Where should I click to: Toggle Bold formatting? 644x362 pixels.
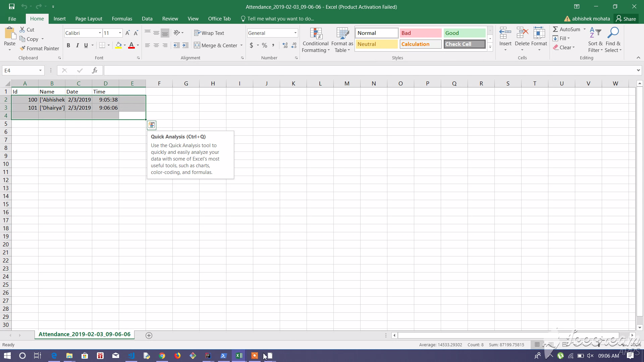pyautogui.click(x=68, y=45)
